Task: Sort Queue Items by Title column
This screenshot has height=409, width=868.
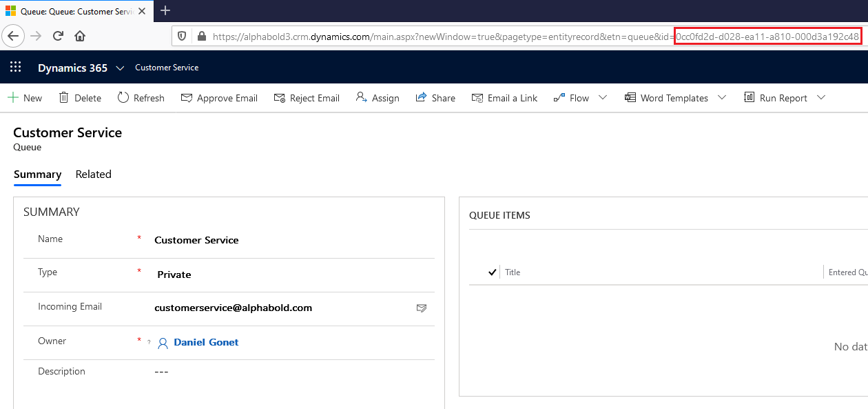Action: [513, 272]
